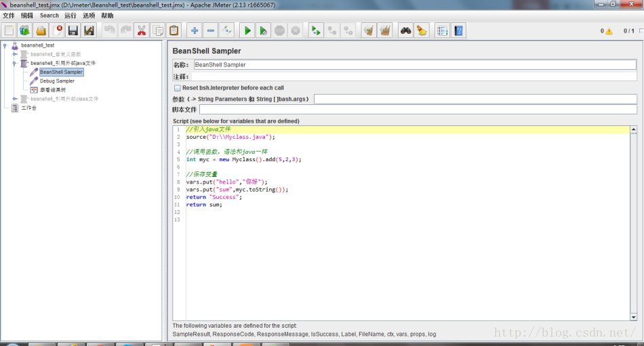Open the 运行 menu

tap(71, 16)
